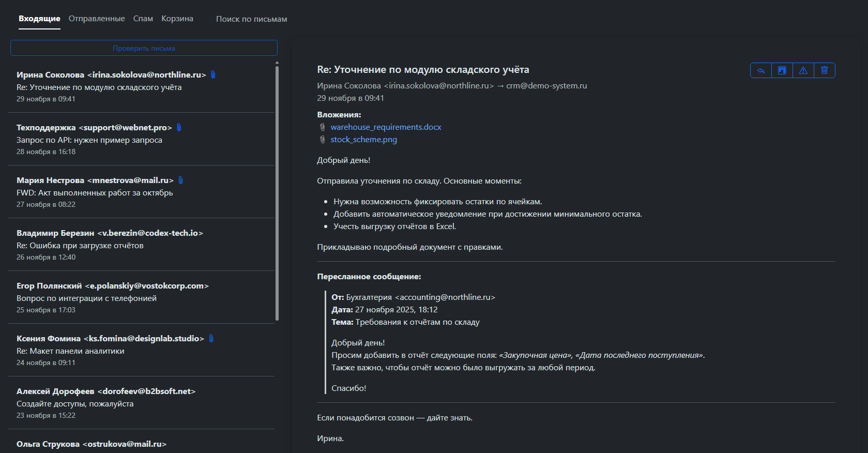
Task: Click paperclip icon on Ирина Соколова email
Action: [213, 74]
